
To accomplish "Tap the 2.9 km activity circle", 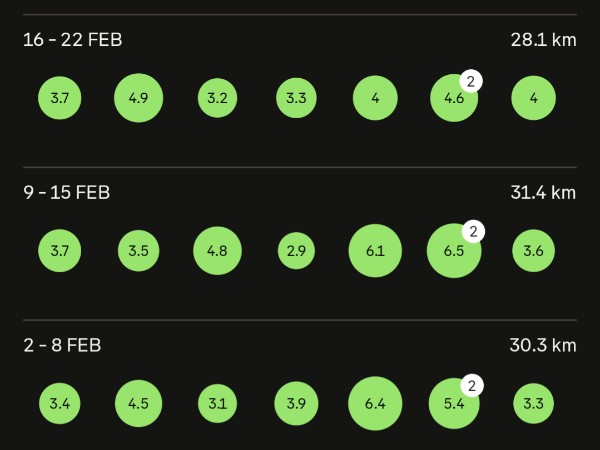I will pyautogui.click(x=296, y=251).
